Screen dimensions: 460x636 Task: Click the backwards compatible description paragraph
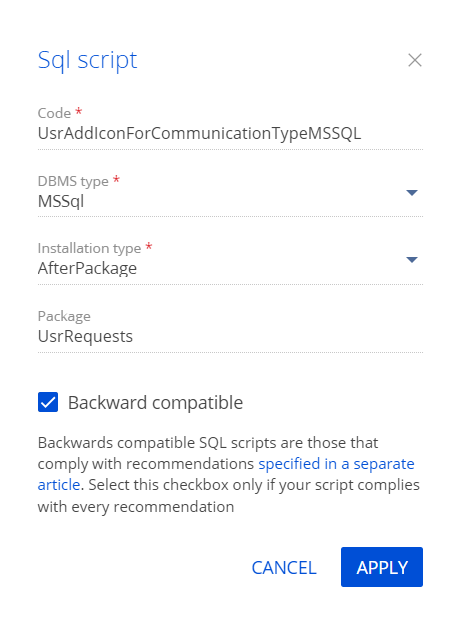click(x=229, y=475)
